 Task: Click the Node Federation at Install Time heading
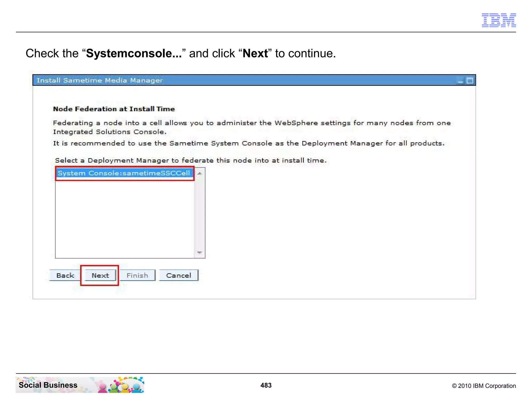coord(114,109)
